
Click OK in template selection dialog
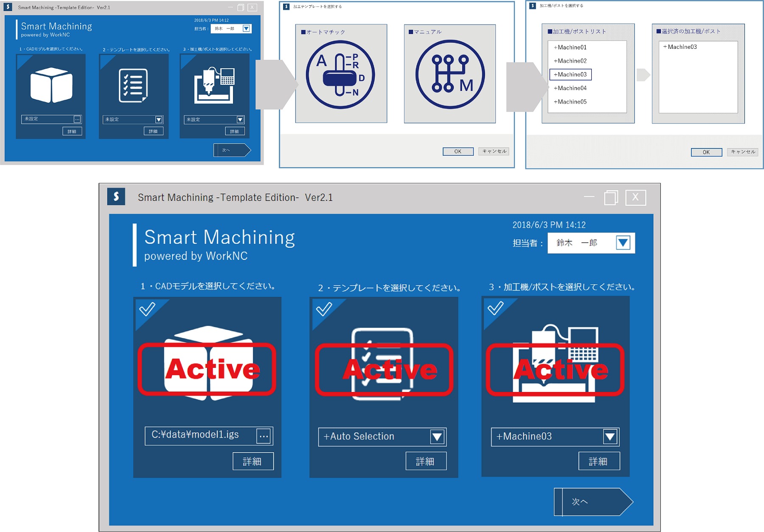(x=458, y=151)
